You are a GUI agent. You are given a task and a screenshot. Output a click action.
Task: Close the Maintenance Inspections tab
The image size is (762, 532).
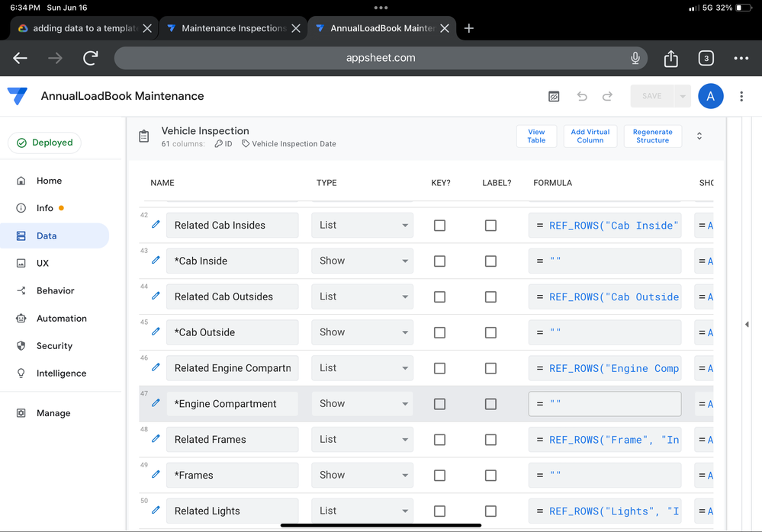[295, 28]
